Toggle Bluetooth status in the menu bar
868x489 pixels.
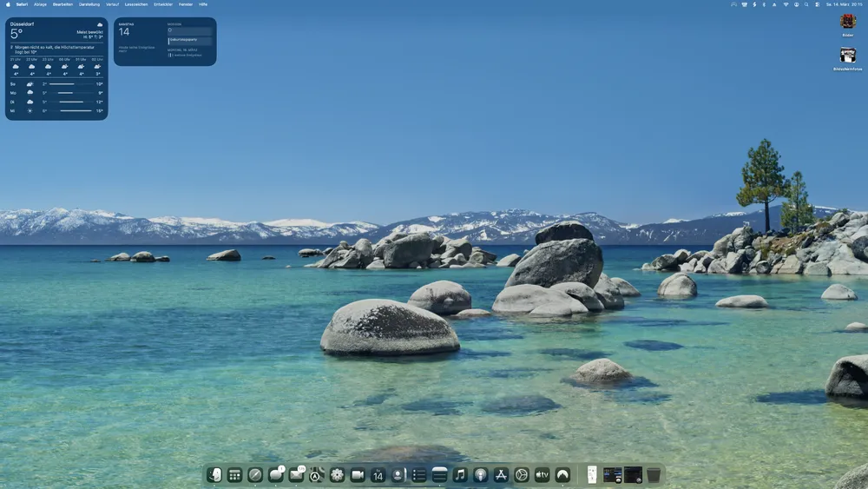pos(764,4)
